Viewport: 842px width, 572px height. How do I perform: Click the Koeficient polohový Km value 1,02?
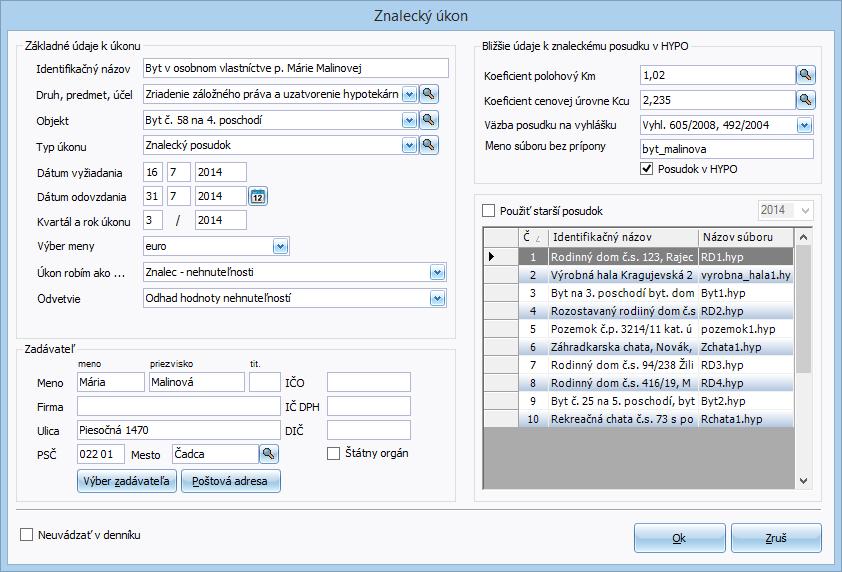pyautogui.click(x=718, y=75)
